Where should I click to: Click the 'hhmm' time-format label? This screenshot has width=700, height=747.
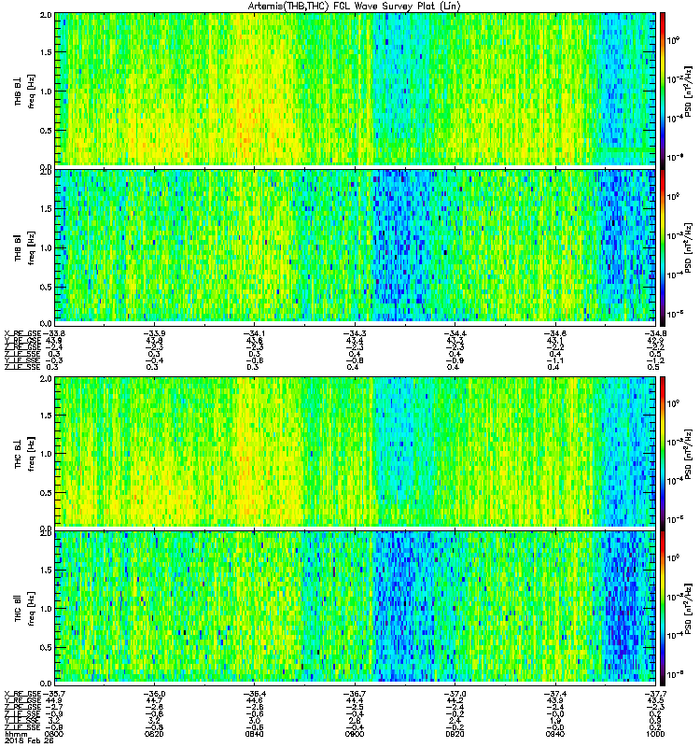tap(16, 735)
